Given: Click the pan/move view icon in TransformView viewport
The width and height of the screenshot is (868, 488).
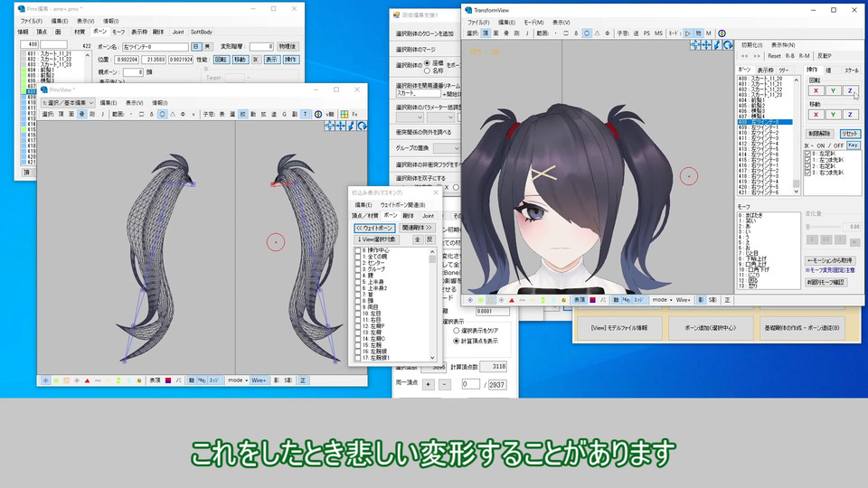Looking at the screenshot, I should (706, 45).
